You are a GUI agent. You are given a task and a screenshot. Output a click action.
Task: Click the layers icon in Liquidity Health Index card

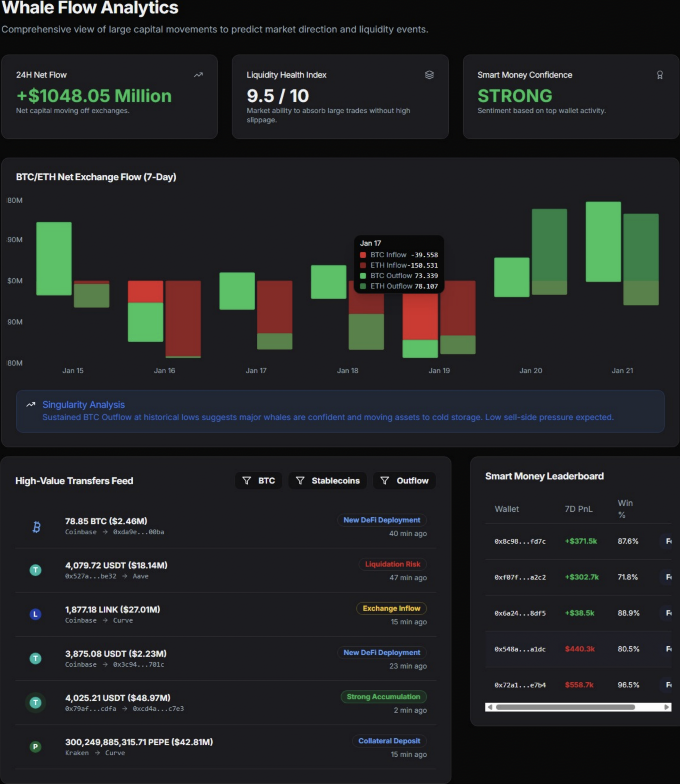[429, 75]
